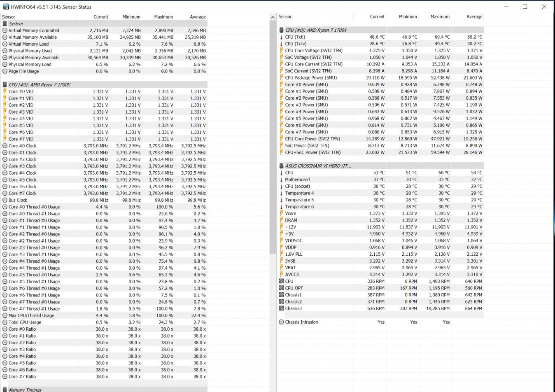Viewport: 555px width, 392px height.
Task: Select the Max CPU/Thread Usage row label
Action: click(x=31, y=315)
